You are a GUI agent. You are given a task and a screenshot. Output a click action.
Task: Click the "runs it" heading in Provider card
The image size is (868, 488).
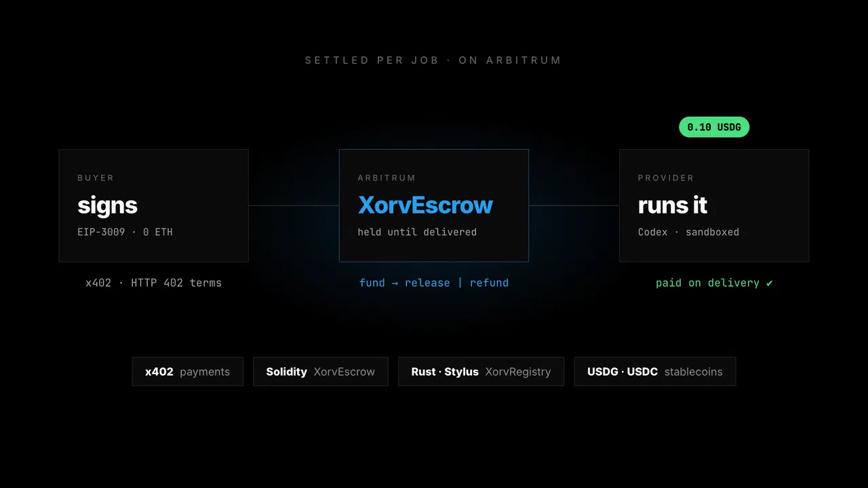pos(673,205)
